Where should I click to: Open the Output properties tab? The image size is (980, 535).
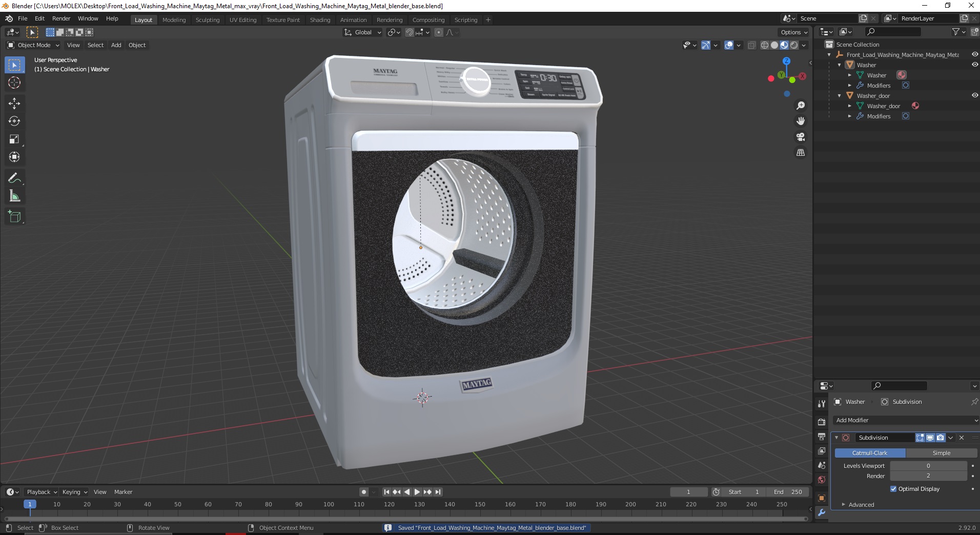[x=822, y=437]
